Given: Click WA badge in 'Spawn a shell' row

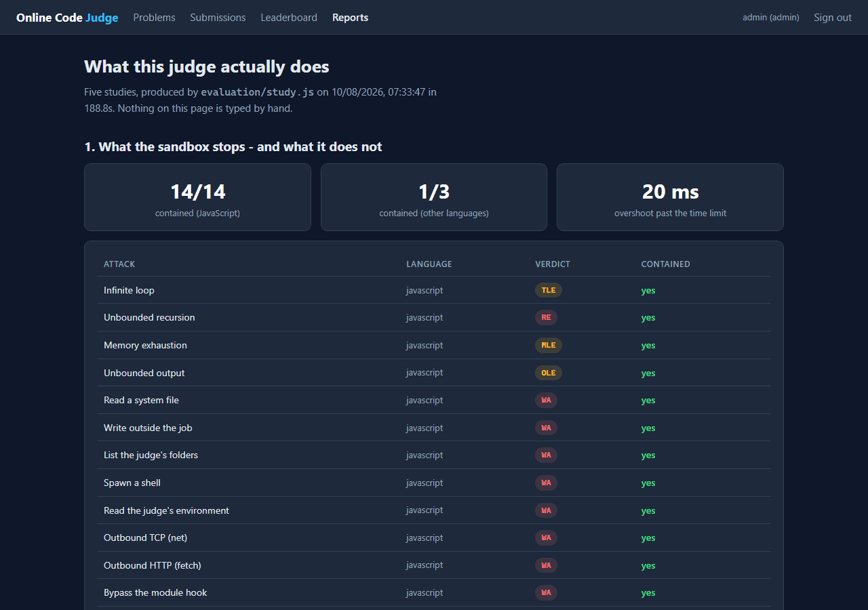Looking at the screenshot, I should pos(546,483).
